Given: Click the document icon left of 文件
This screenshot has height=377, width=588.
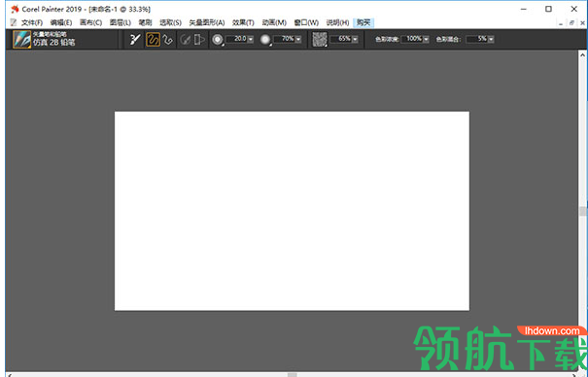Looking at the screenshot, I should point(14,22).
